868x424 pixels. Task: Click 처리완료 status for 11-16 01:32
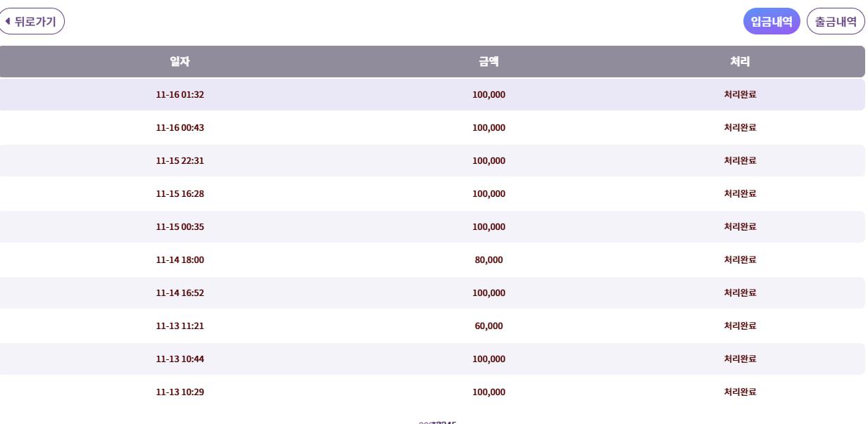pyautogui.click(x=740, y=95)
